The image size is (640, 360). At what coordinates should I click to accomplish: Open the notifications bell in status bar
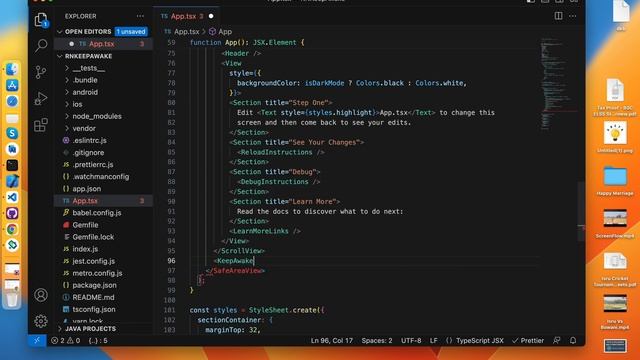tap(573, 340)
